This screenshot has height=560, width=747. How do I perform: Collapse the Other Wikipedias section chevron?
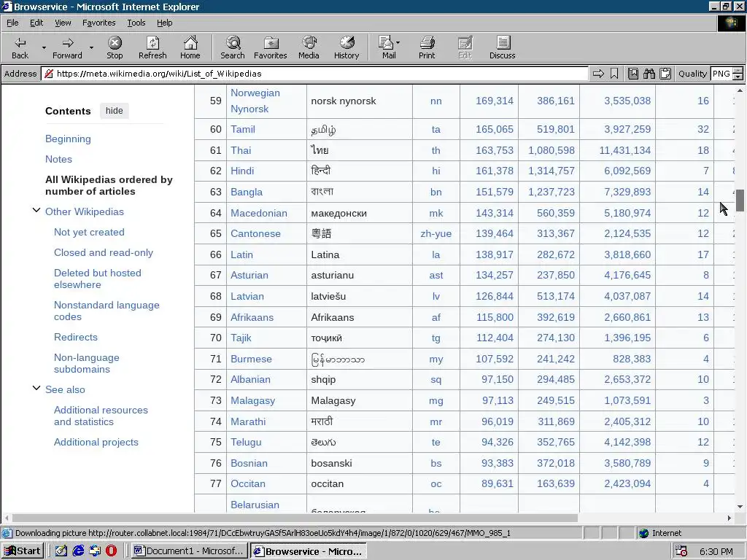coord(36,211)
